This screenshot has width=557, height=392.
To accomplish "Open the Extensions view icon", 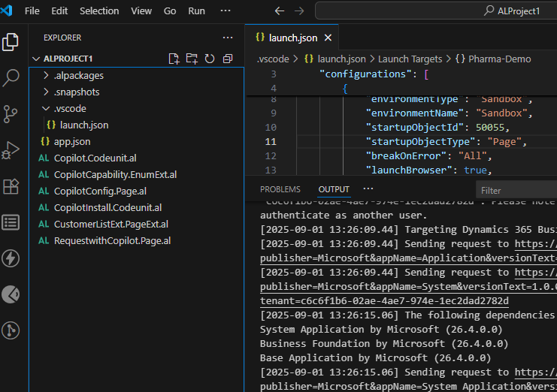I will click(11, 186).
